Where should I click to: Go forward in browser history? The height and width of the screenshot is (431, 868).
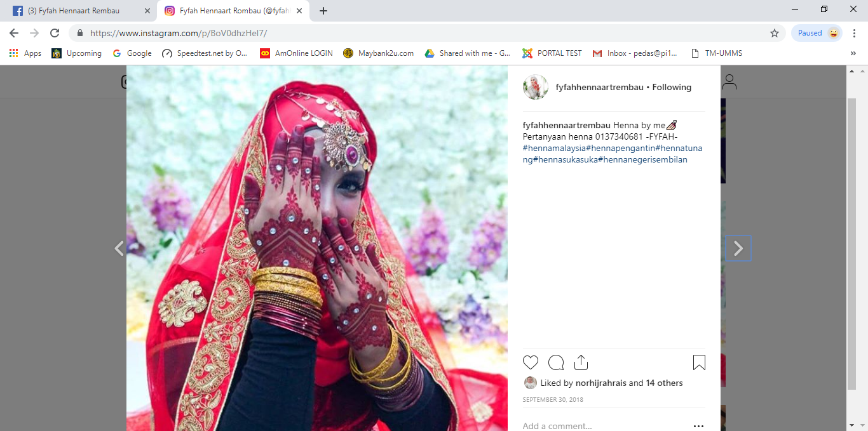[34, 33]
